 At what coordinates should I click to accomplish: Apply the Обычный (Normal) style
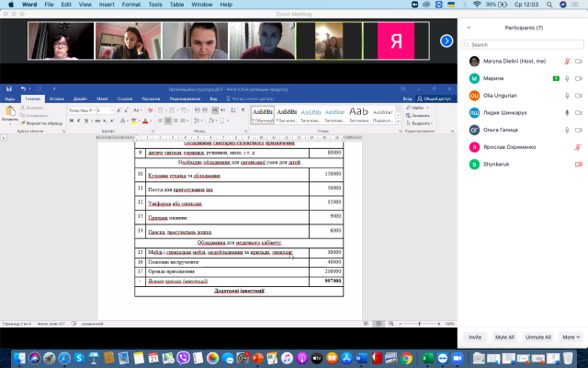point(263,114)
